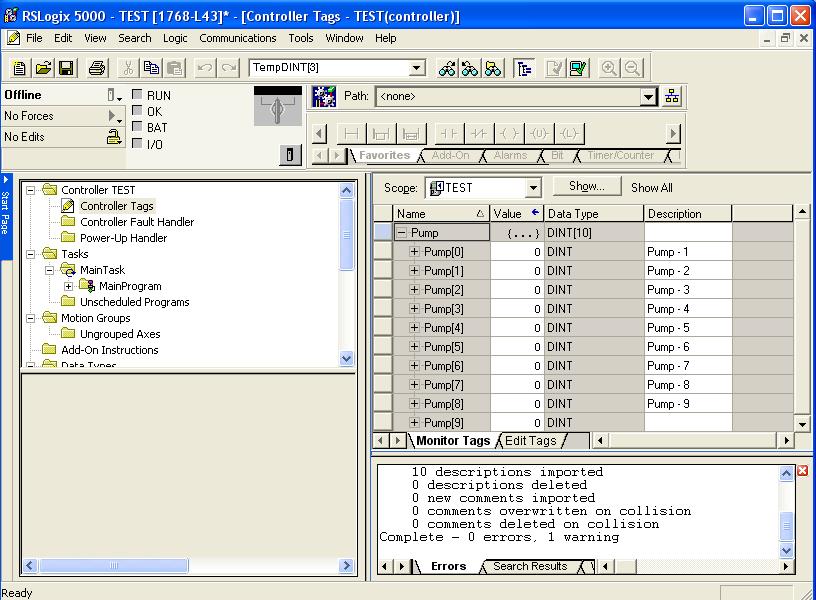Viewport: 816px width, 600px height.
Task: Click the Output Energize coil instruction icon
Action: point(509,134)
